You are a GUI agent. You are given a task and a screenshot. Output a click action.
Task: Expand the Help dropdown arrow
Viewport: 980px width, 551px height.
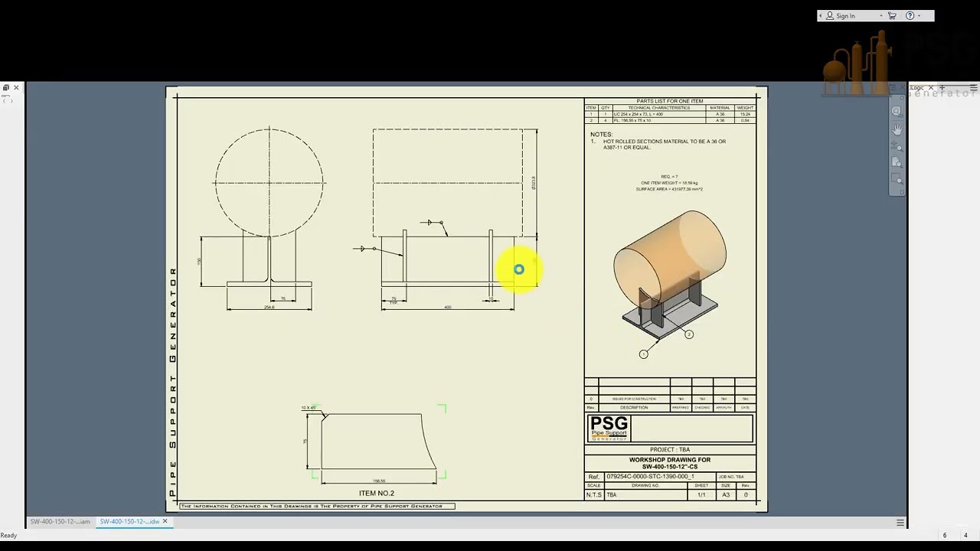pos(920,15)
